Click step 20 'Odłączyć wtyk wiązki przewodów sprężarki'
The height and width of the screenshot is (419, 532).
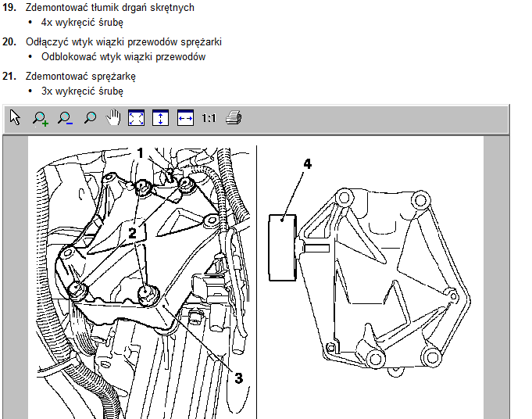pos(123,41)
